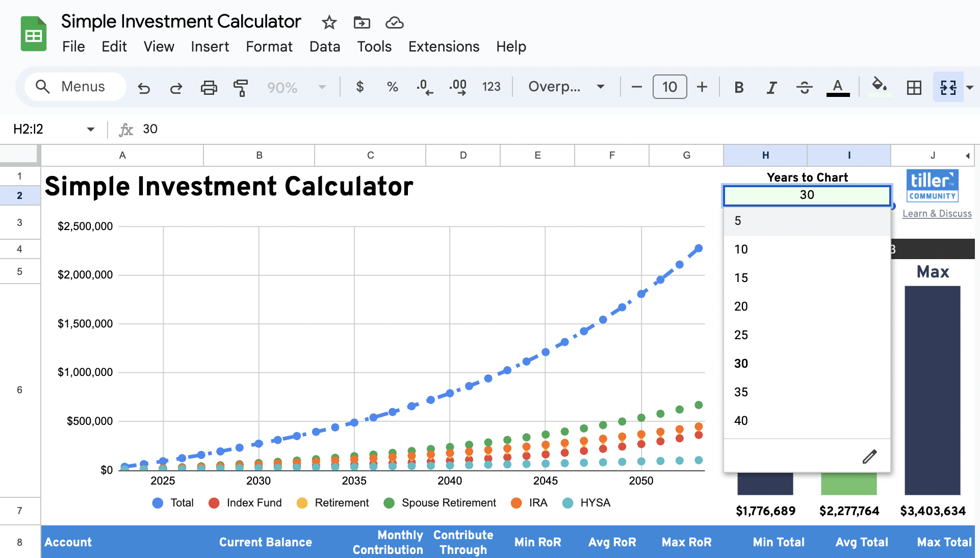Image resolution: width=980 pixels, height=558 pixels.
Task: Expand the name box range dropdown arrow
Action: (91, 129)
